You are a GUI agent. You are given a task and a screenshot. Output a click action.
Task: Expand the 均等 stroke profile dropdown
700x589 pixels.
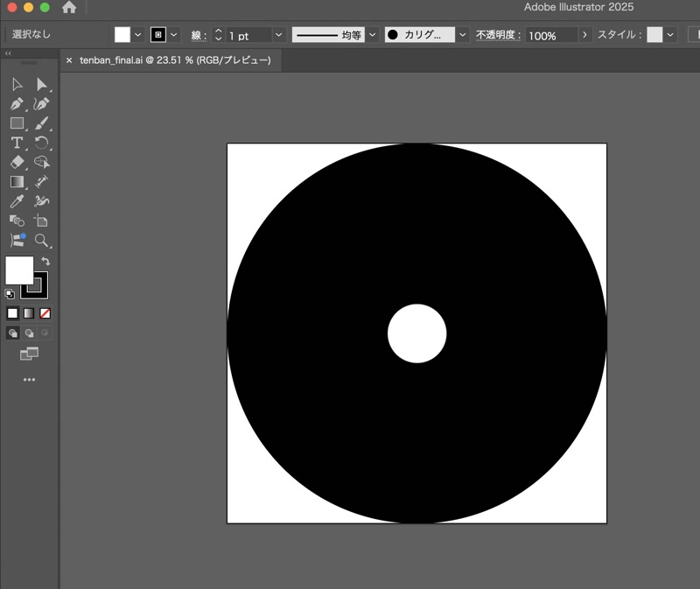coord(373,35)
